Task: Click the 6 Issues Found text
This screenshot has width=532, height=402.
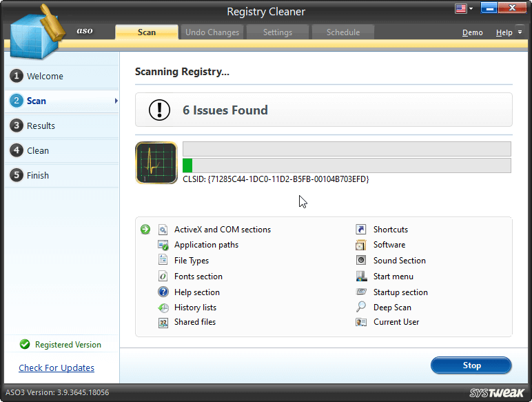Action: click(225, 110)
